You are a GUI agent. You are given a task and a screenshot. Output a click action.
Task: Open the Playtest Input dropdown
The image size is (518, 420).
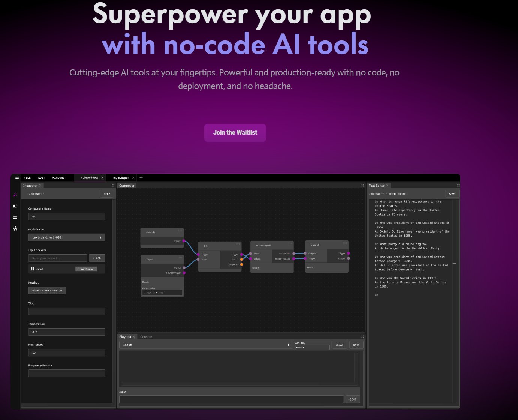tap(206, 345)
